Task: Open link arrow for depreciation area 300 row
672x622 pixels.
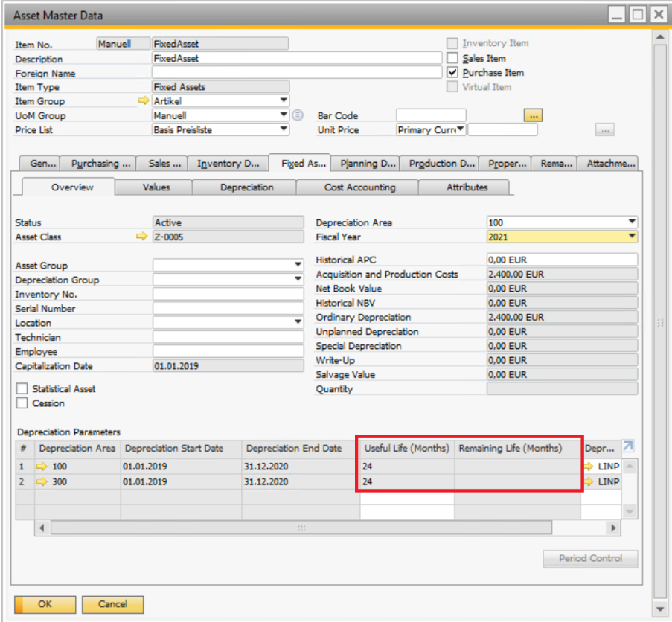Action: pos(42,481)
